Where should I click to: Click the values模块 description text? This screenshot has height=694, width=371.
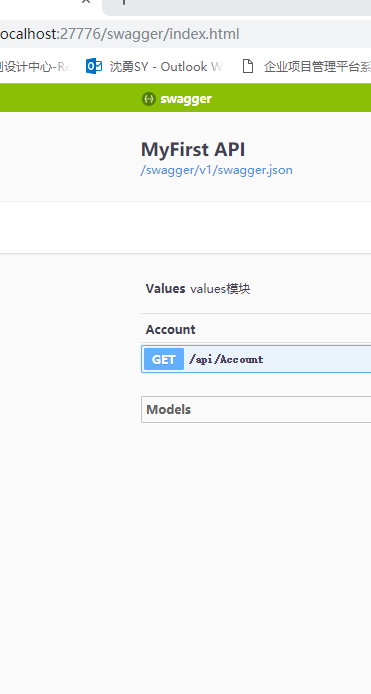coord(220,289)
